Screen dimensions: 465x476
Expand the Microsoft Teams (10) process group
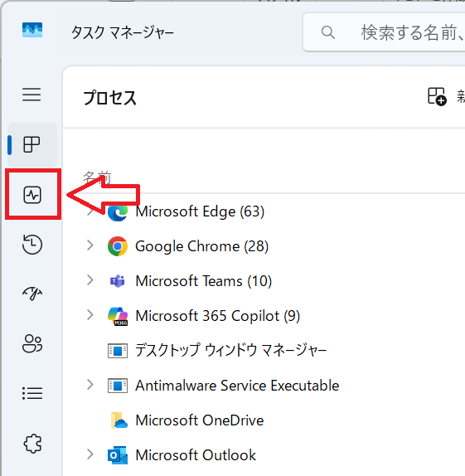pyautogui.click(x=90, y=280)
